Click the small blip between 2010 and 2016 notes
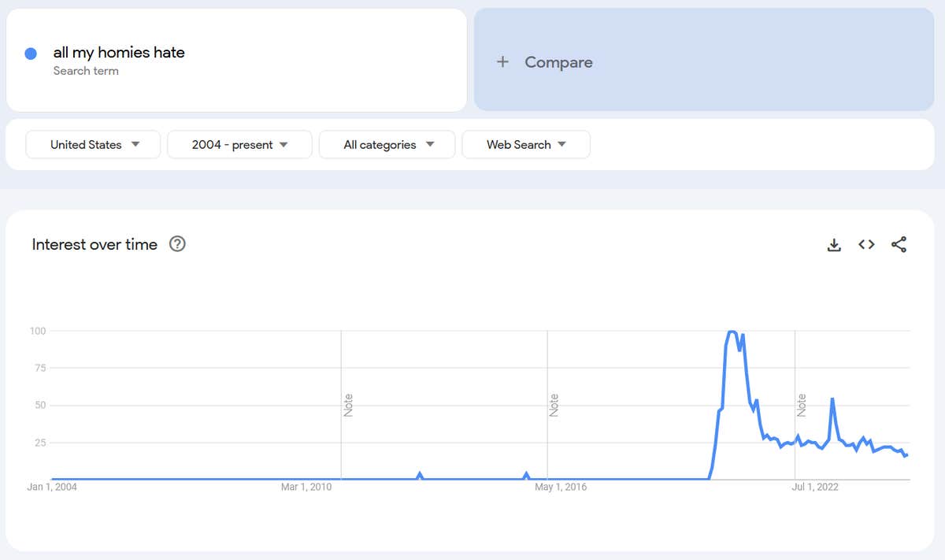Screen dimensions: 945x560 point(420,474)
